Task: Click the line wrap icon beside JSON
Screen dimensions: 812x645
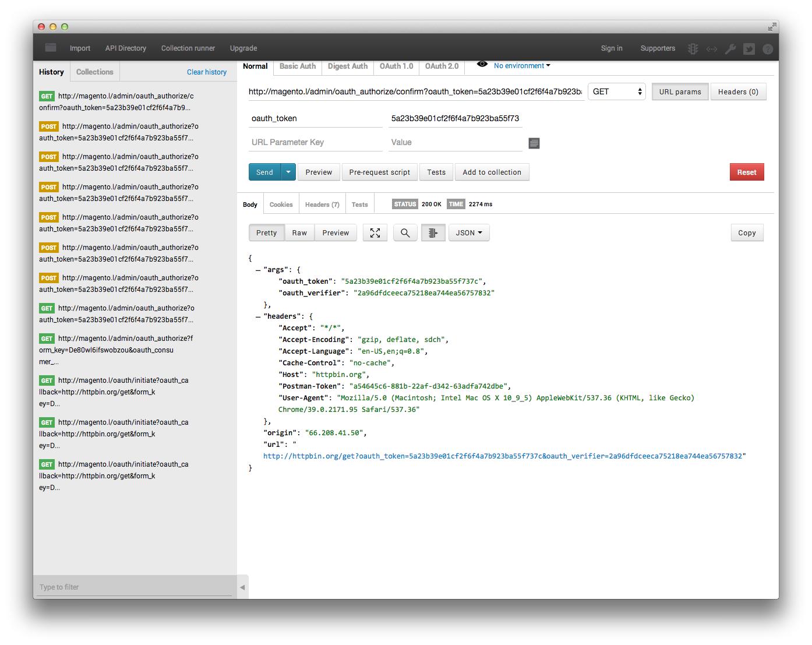Action: 433,232
